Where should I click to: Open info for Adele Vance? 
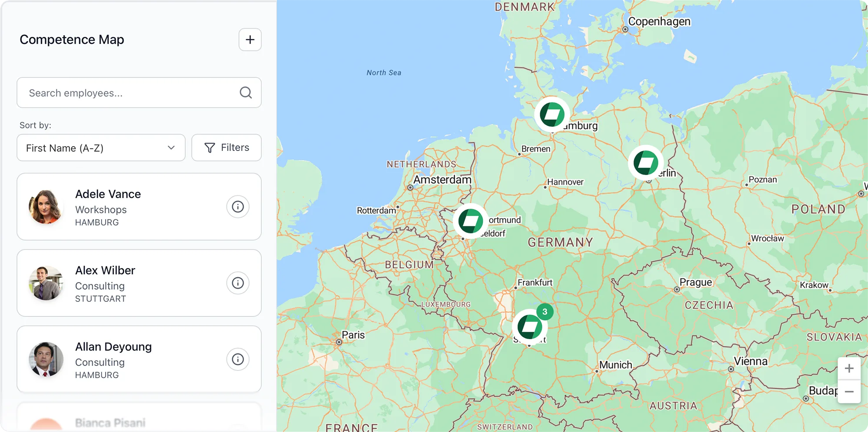238,206
